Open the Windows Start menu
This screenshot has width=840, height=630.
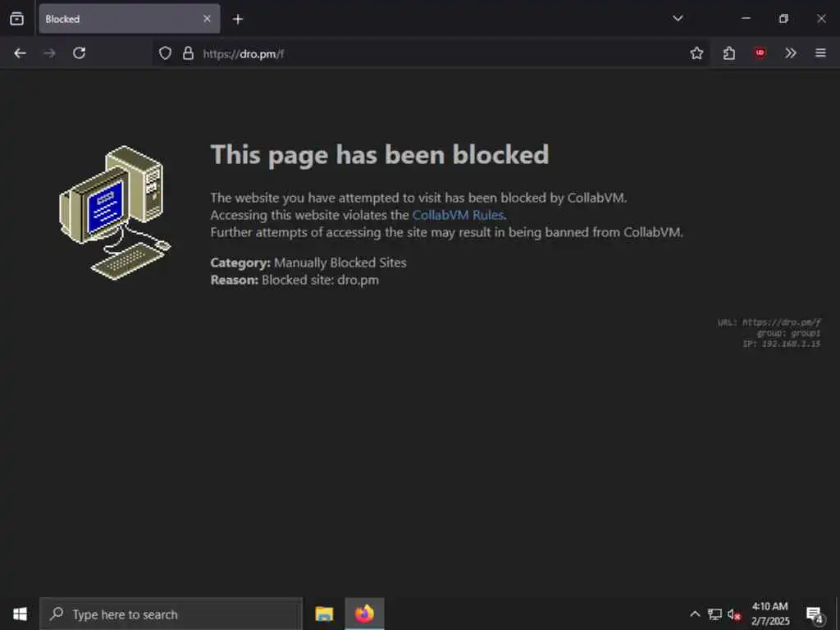(20, 614)
